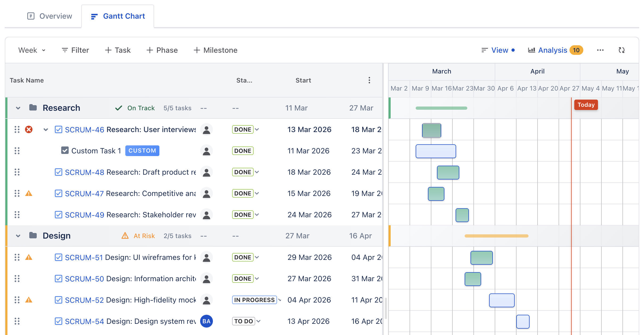Click the assignee avatar for SCRUM-48
The height and width of the screenshot is (335, 644).
coord(207,172)
